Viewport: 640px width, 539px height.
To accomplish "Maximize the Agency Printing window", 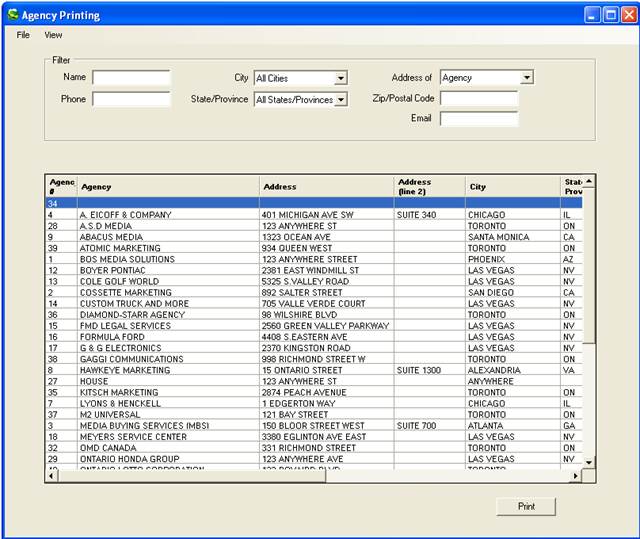I will point(611,16).
